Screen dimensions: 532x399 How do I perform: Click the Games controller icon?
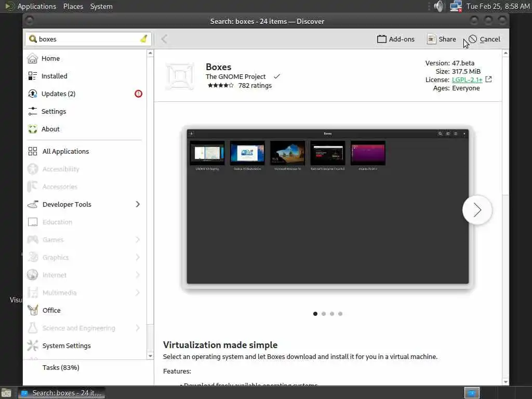33,240
